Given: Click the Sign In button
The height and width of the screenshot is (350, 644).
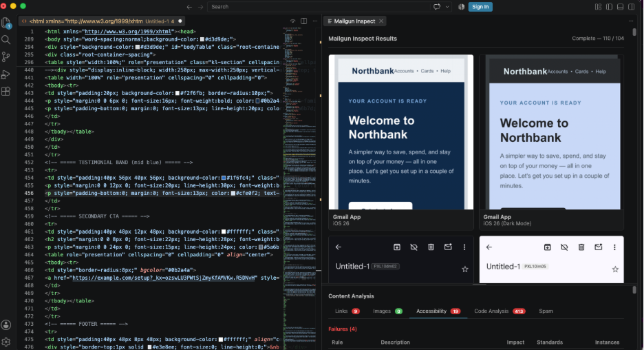Looking at the screenshot, I should [x=480, y=7].
